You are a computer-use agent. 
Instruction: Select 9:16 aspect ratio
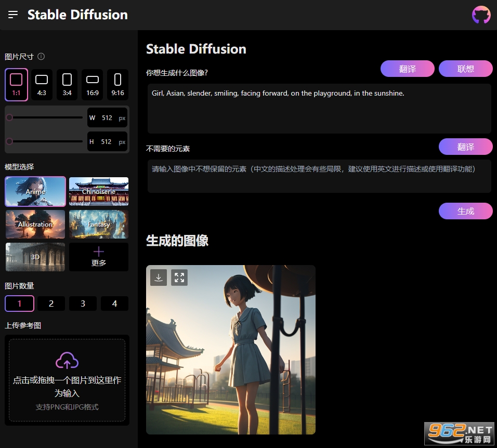coord(117,85)
